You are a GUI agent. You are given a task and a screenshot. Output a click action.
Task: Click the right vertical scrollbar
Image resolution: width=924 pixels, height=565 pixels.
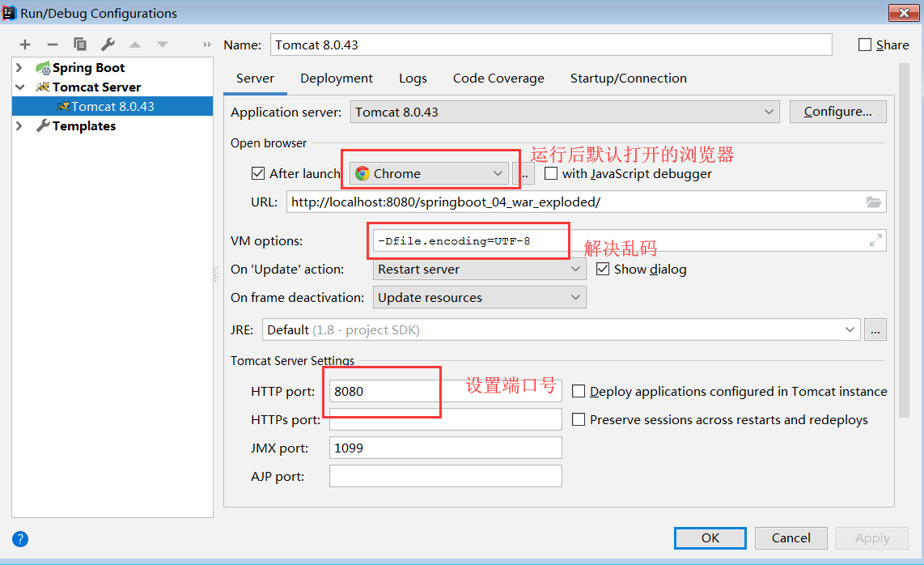pos(904,240)
